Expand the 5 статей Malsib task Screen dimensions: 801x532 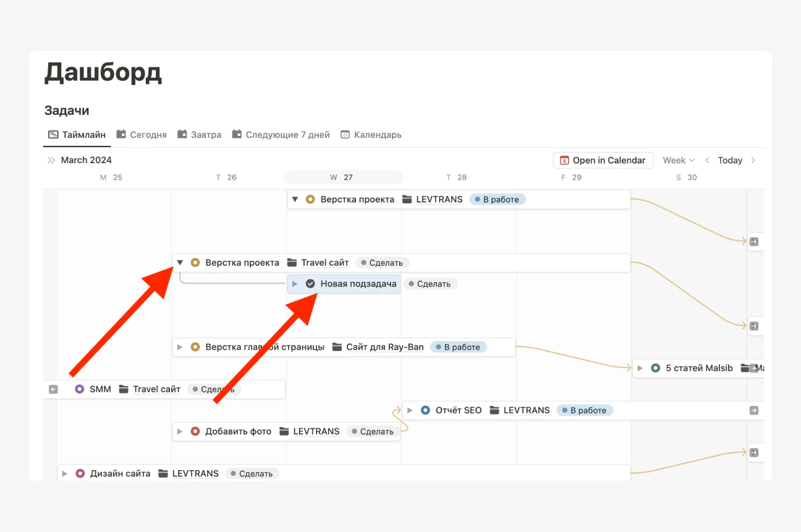(640, 368)
